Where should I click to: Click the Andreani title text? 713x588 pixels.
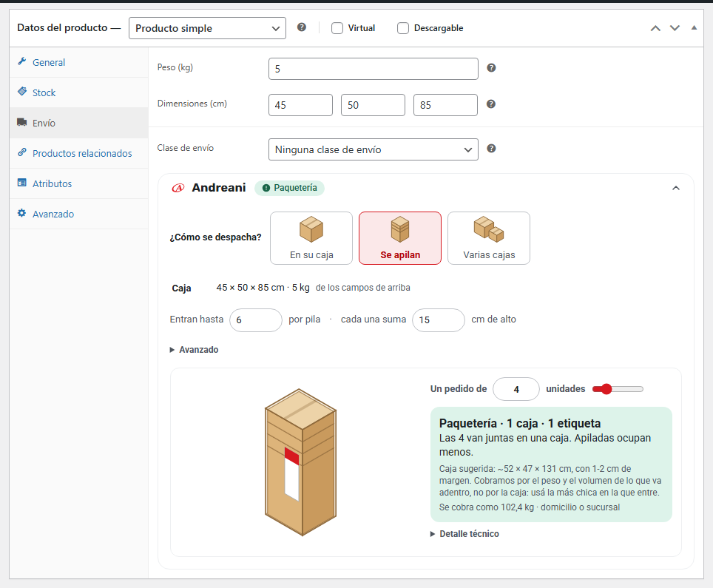tap(219, 188)
